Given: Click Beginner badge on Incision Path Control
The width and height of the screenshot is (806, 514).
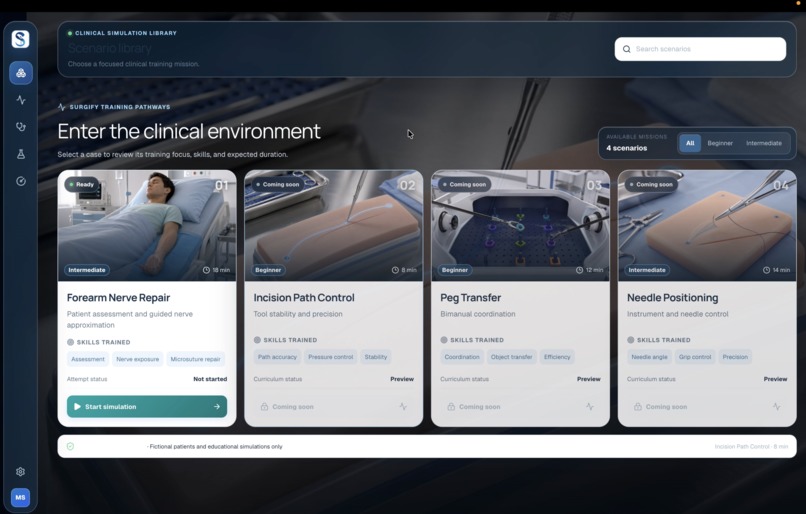Looking at the screenshot, I should (268, 270).
